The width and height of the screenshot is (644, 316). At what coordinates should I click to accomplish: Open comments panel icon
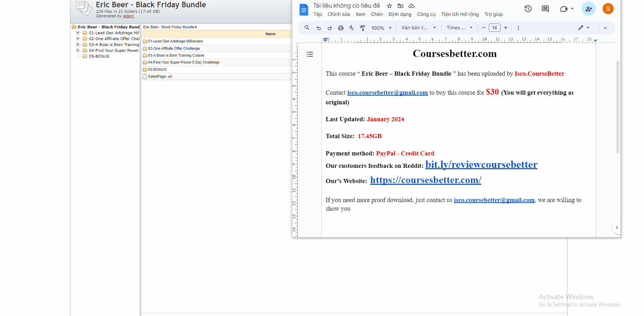coord(545,9)
